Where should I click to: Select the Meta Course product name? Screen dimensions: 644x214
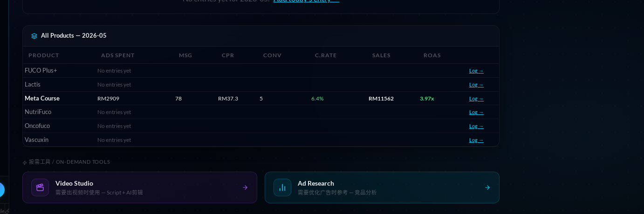(42, 99)
